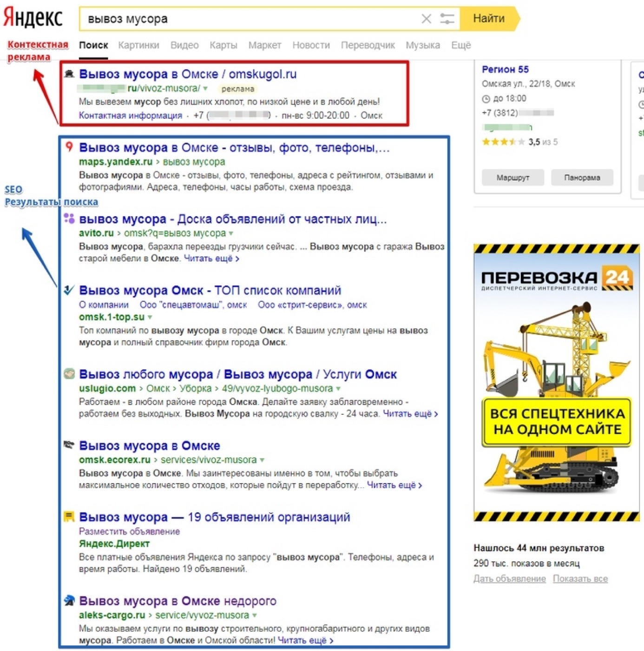The width and height of the screenshot is (644, 651).
Task: Open the Вывоз любого мусора result title
Action: (238, 374)
